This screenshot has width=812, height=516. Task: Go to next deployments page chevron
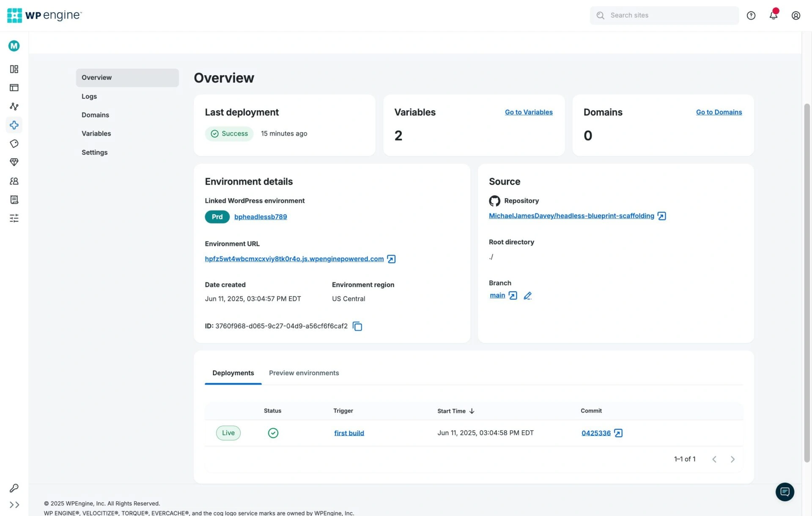(x=732, y=459)
